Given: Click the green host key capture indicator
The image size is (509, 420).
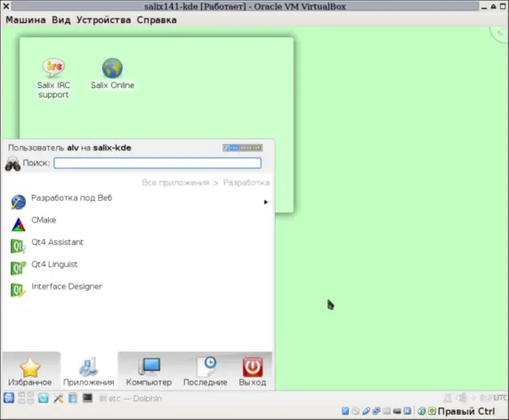Looking at the screenshot, I should point(432,411).
